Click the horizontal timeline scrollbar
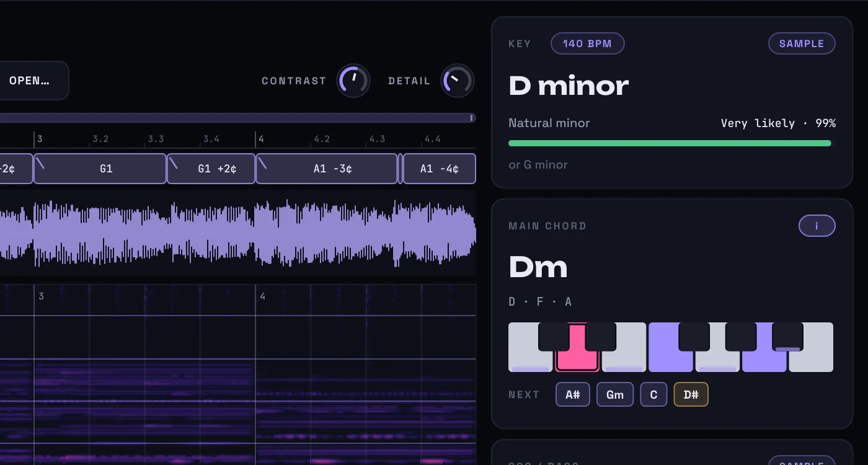The height and width of the screenshot is (465, 868). tap(238, 118)
